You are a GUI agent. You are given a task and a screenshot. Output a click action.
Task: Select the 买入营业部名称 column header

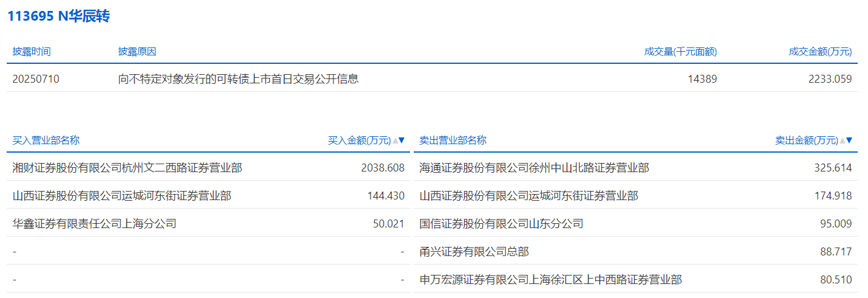coord(46,140)
